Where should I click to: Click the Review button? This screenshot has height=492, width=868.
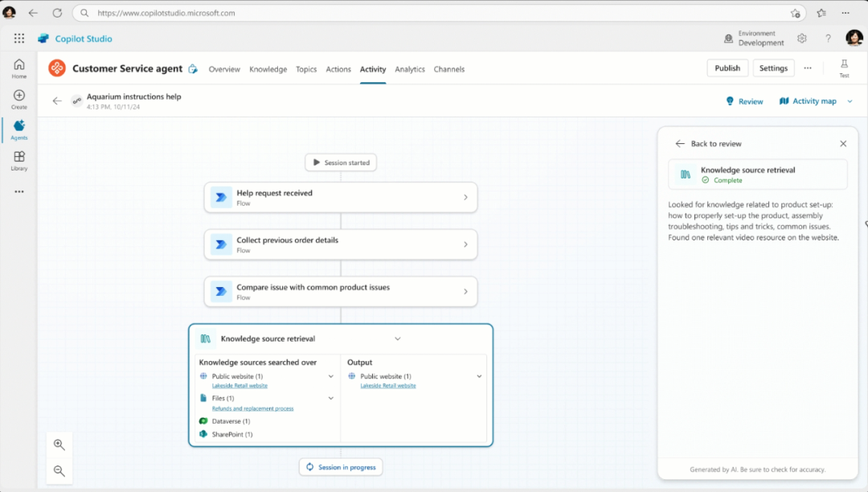[744, 101]
